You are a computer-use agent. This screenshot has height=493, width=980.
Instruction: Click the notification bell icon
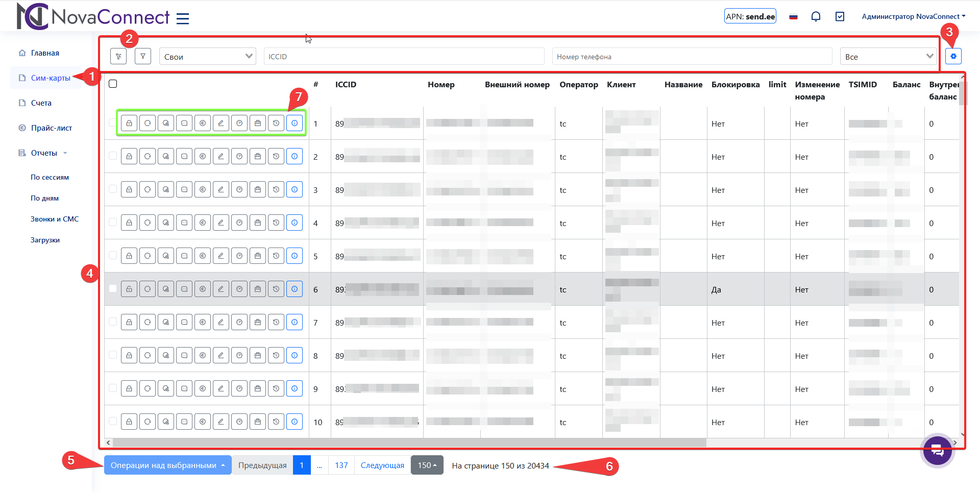point(816,16)
